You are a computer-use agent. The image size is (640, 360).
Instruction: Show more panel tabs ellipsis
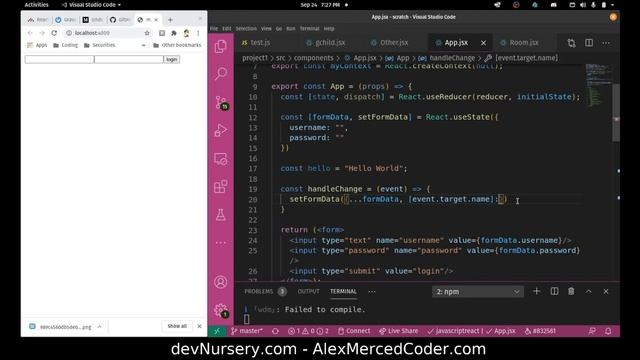coord(372,291)
